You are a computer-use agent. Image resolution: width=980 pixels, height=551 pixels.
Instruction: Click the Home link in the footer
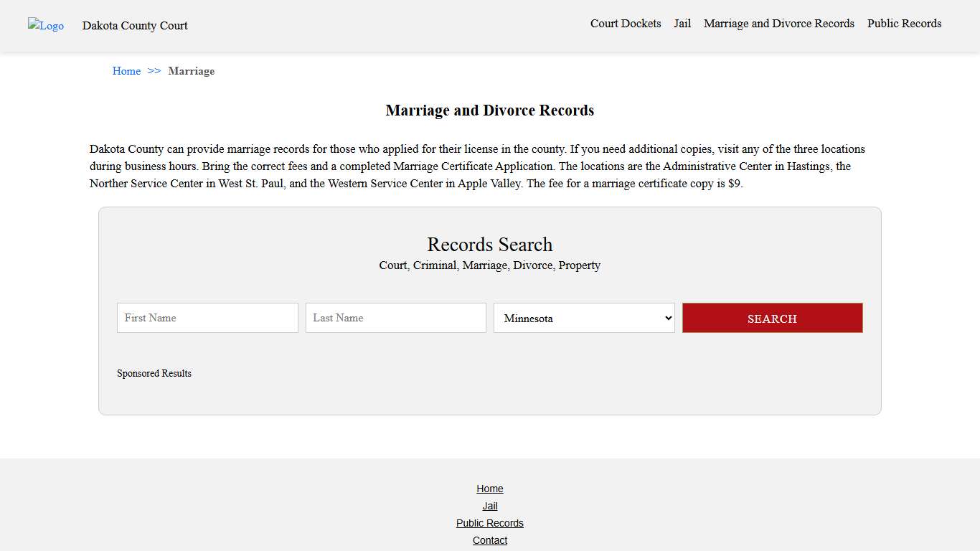490,489
